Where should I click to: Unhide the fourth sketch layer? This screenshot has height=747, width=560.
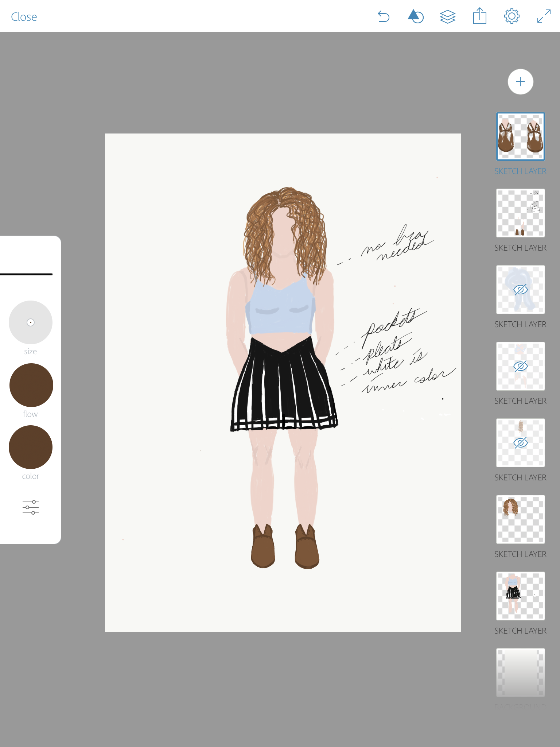click(520, 366)
